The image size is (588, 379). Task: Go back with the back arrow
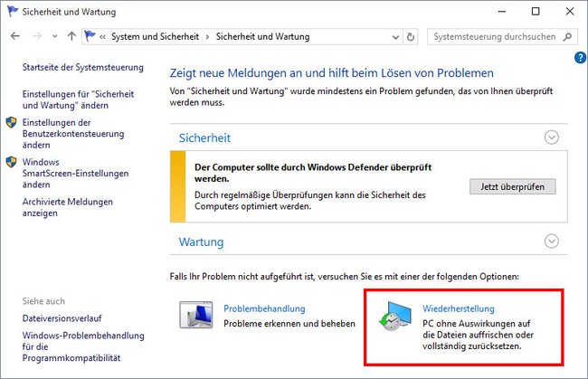pyautogui.click(x=15, y=36)
